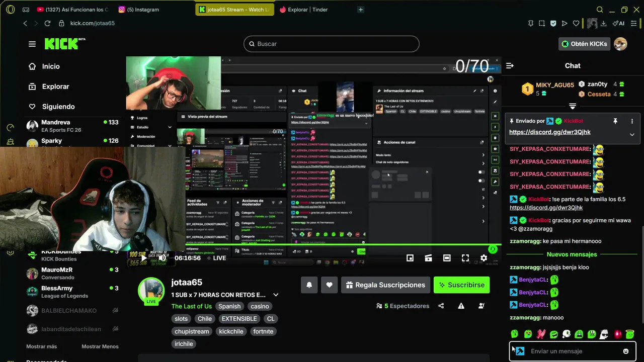The height and width of the screenshot is (362, 644).
Task: Click the chat scrollbar
Action: pos(642,275)
